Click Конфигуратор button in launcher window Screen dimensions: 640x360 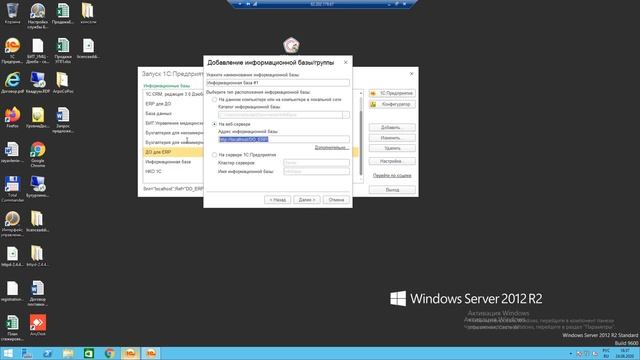click(x=392, y=104)
